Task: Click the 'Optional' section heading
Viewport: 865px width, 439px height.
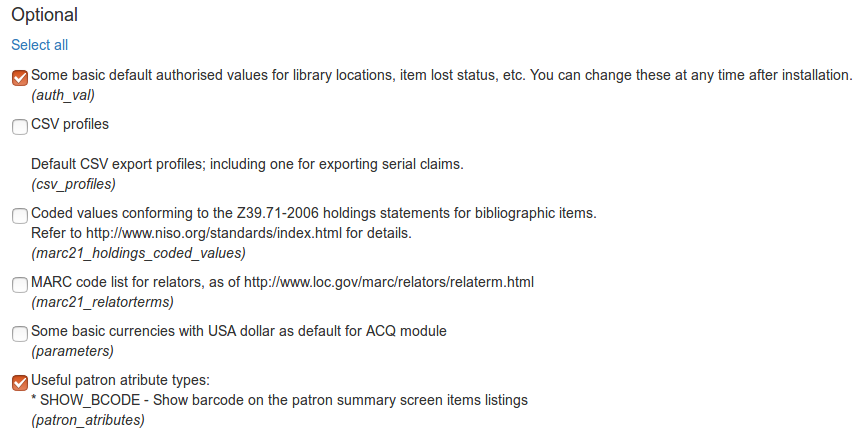Action: point(44,15)
